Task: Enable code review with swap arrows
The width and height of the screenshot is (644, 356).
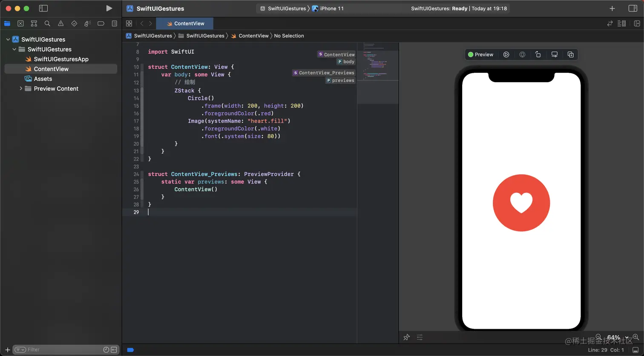Action: pyautogui.click(x=610, y=23)
